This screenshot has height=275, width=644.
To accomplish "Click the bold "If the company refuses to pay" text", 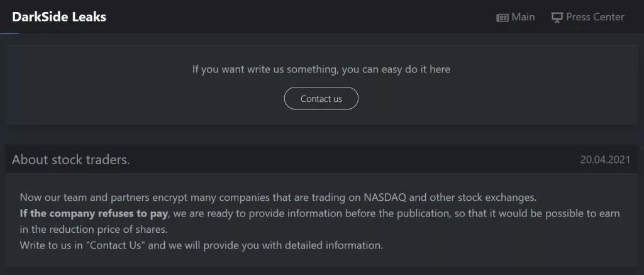I will coord(94,214).
